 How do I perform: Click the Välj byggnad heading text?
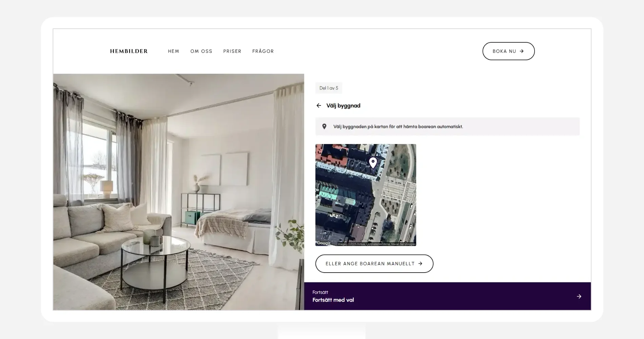click(343, 105)
